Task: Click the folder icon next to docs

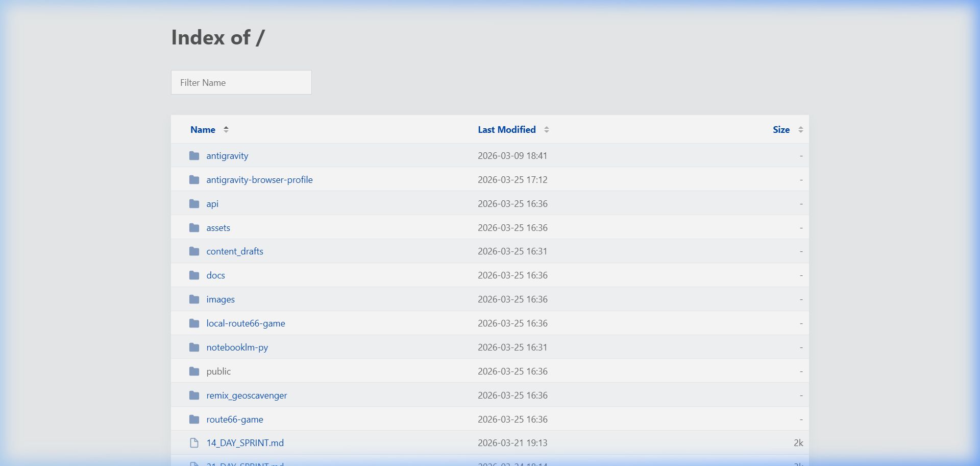Action: pyautogui.click(x=194, y=275)
